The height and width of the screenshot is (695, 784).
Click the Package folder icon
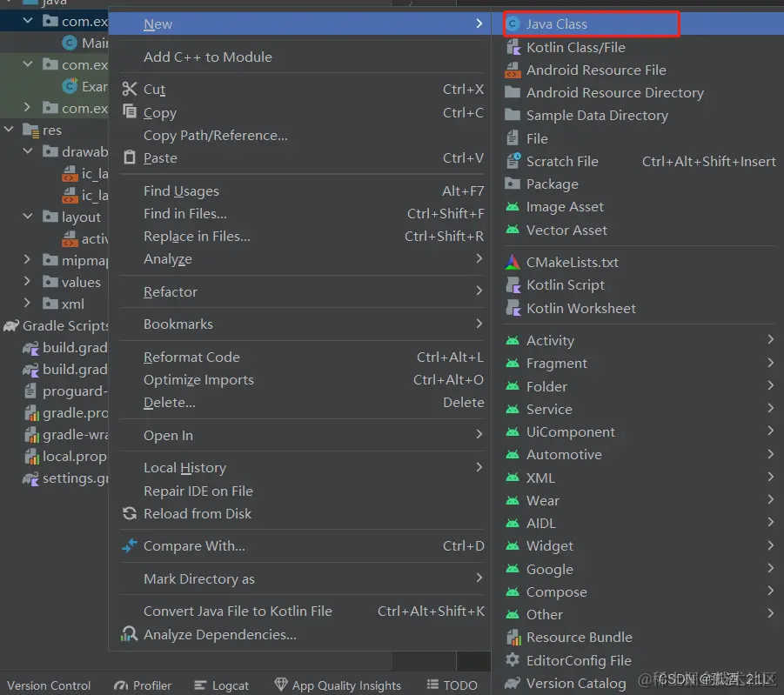point(513,184)
